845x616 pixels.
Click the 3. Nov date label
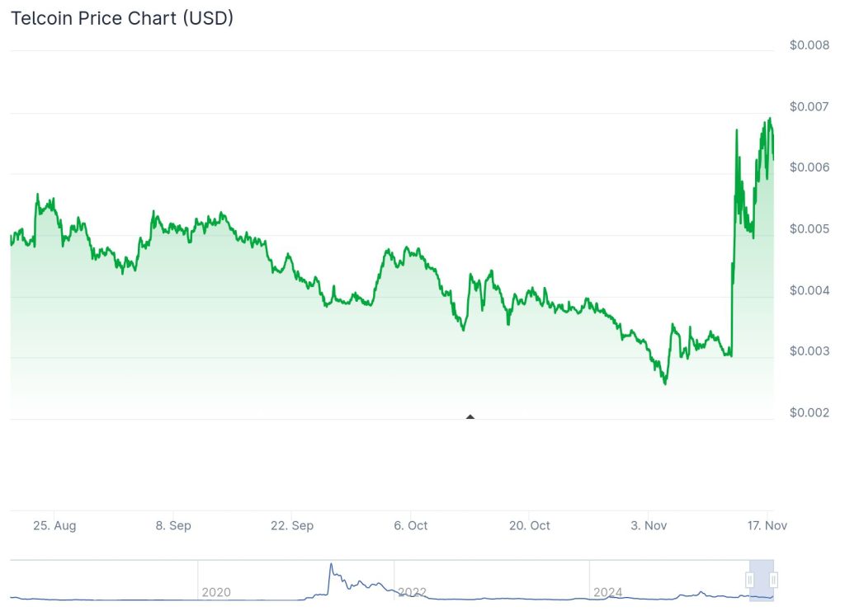[x=649, y=525]
